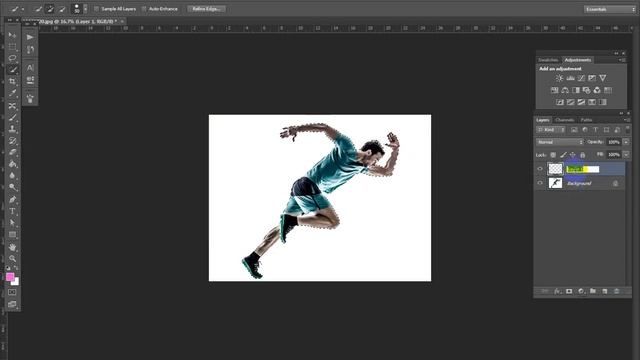
Task: Switch to the Adjustments tab
Action: 578,60
